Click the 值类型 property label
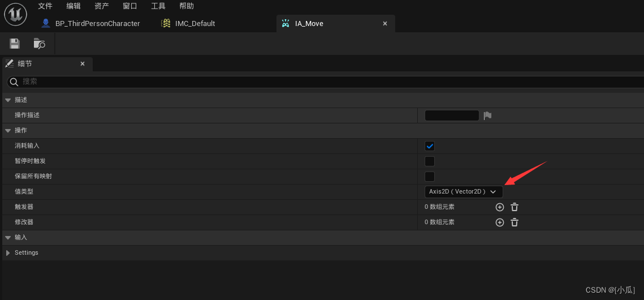The image size is (644, 300). (x=24, y=191)
